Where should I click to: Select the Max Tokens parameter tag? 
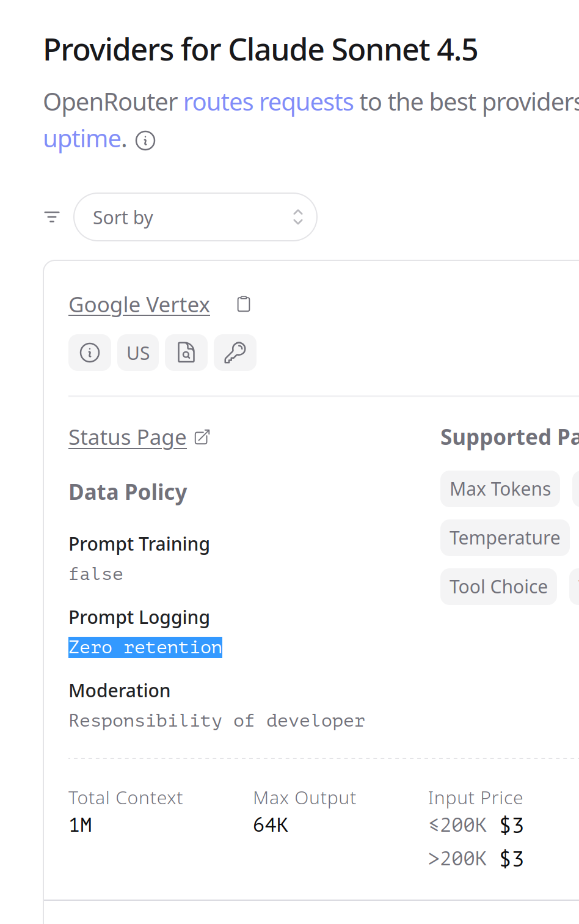[x=500, y=489]
